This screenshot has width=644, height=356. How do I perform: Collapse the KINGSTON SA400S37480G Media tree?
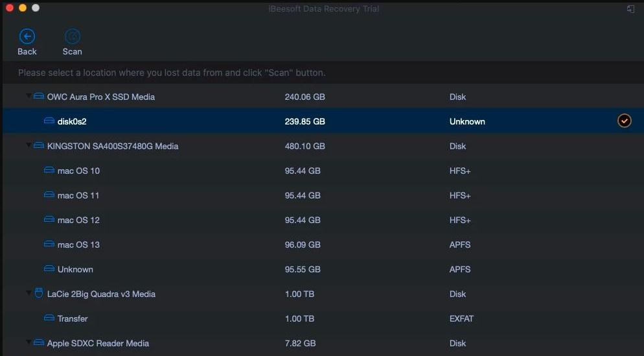point(29,145)
